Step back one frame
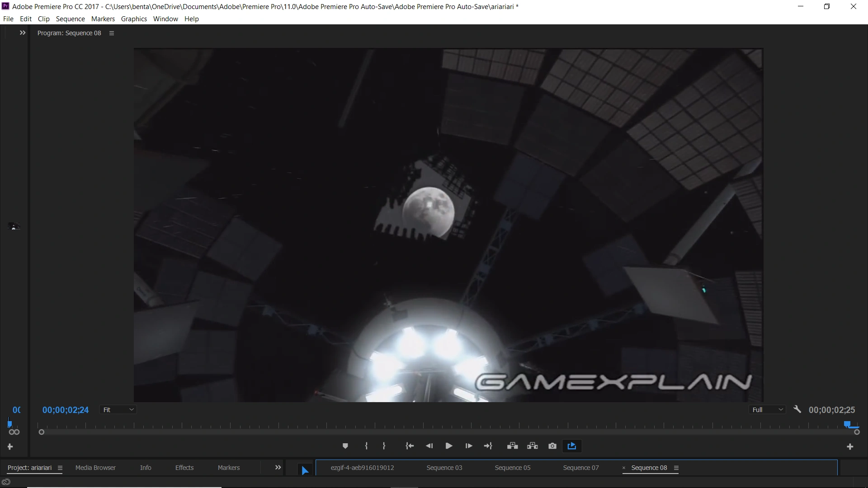This screenshot has height=488, width=868. coord(429,446)
